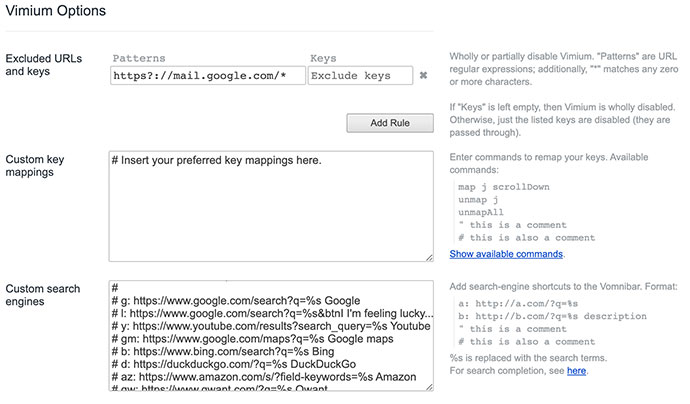Click the Add Rule button
The width and height of the screenshot is (690, 404).
(390, 123)
